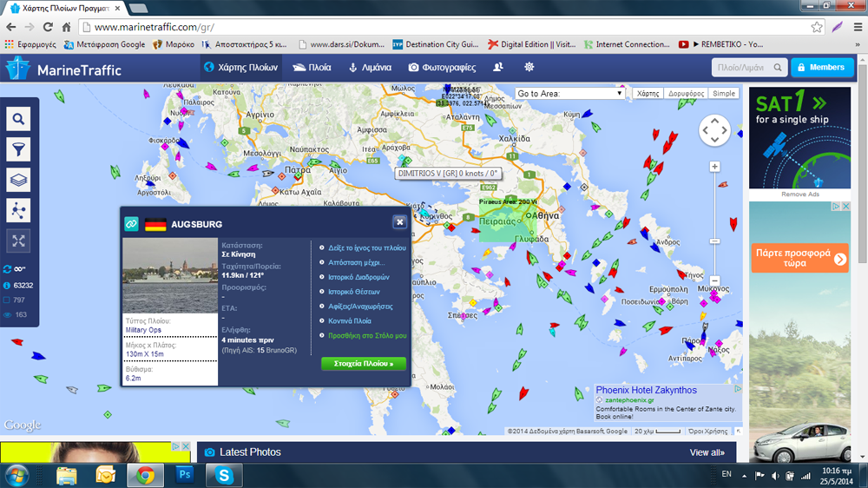
Task: Click the auto-refresh arrows icon in sidebar
Action: pyautogui.click(x=7, y=269)
